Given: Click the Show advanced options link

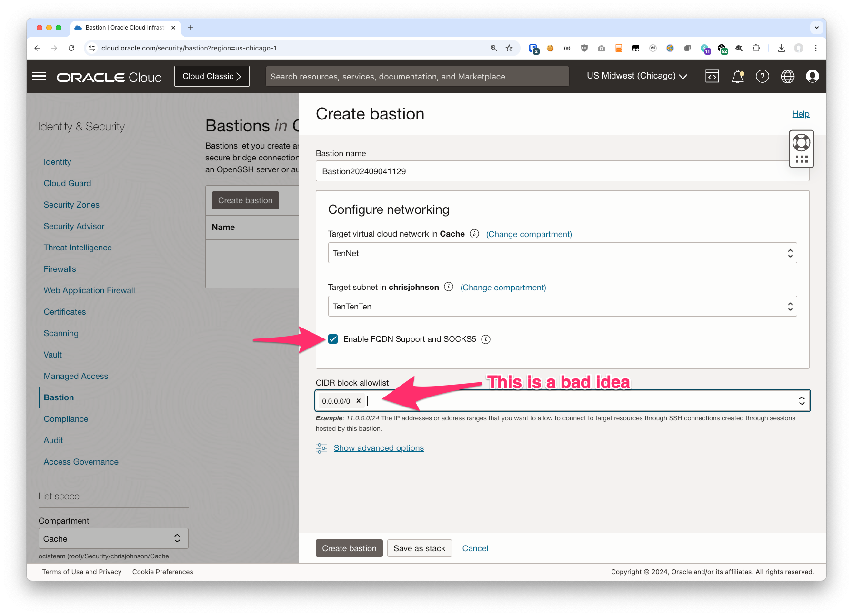Looking at the screenshot, I should (379, 448).
